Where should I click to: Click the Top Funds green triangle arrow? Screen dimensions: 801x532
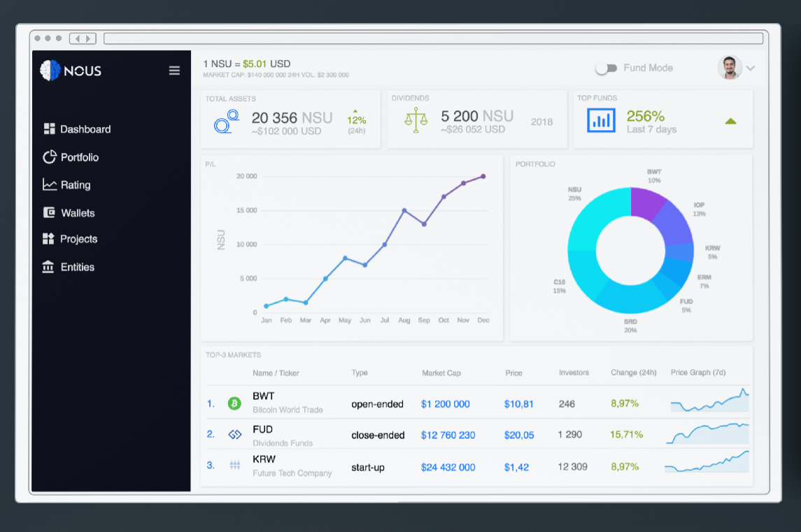click(730, 121)
